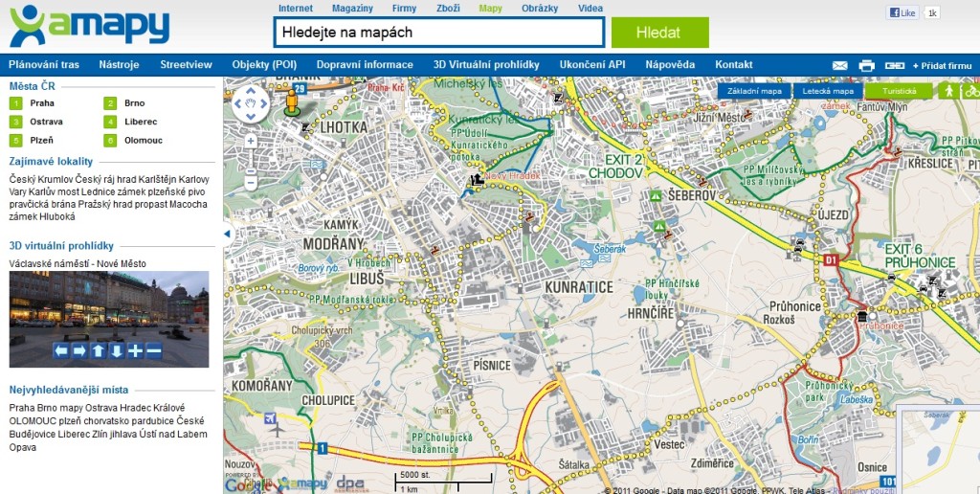Open Objekty (POI) menu
Screen dimensions: 980x494
(264, 64)
